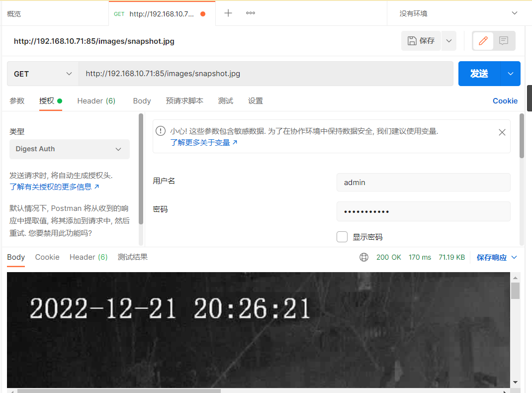Viewport: 532px width, 393px height.
Task: Open the Digest Auth type dropdown
Action: pos(70,149)
